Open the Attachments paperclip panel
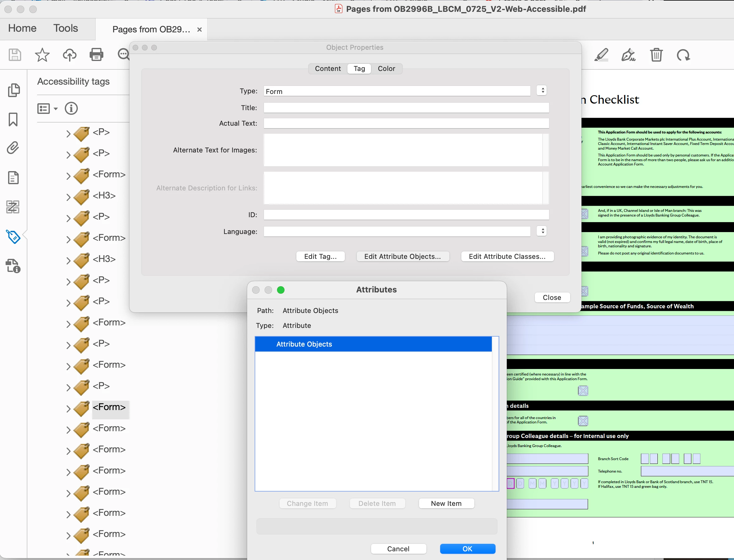 pyautogui.click(x=13, y=148)
